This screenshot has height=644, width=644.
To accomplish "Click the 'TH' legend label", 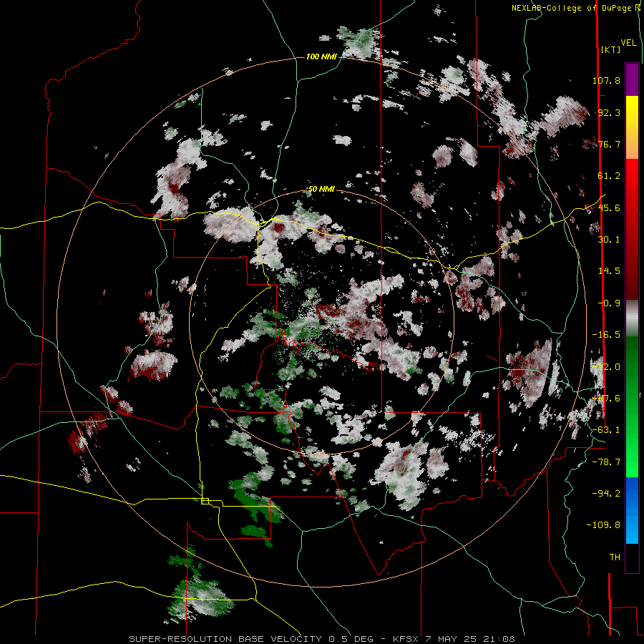I will [x=615, y=557].
